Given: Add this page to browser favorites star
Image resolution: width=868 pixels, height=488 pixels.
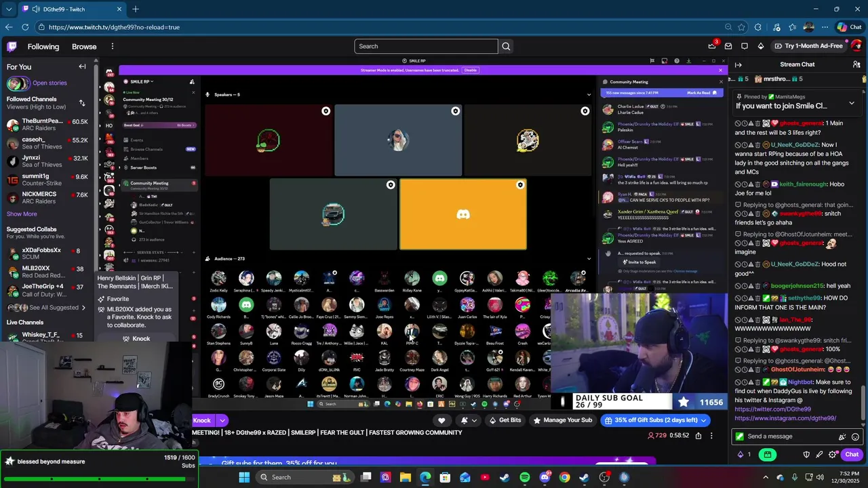Looking at the screenshot, I should point(741,27).
